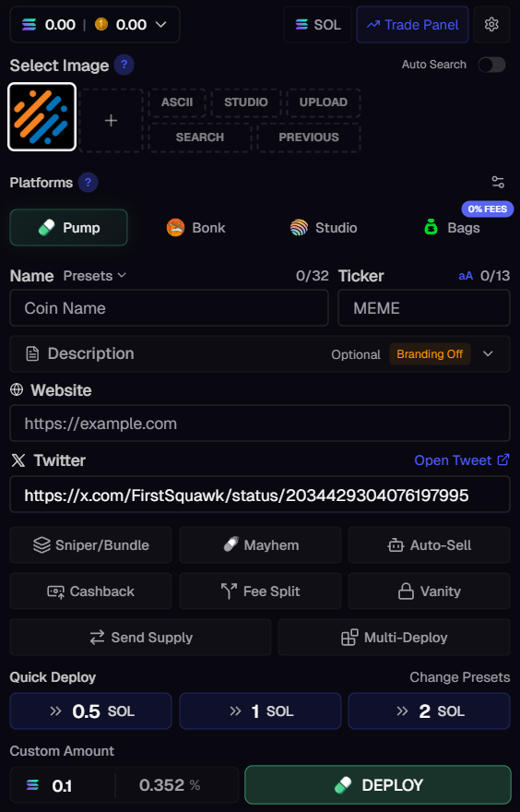
Task: Click the green DEPLOY button
Action: click(x=378, y=785)
